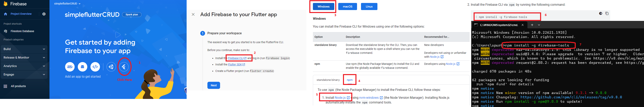Click 'changed 670 packages in 48s' terminal line

pyautogui.click(x=502, y=71)
